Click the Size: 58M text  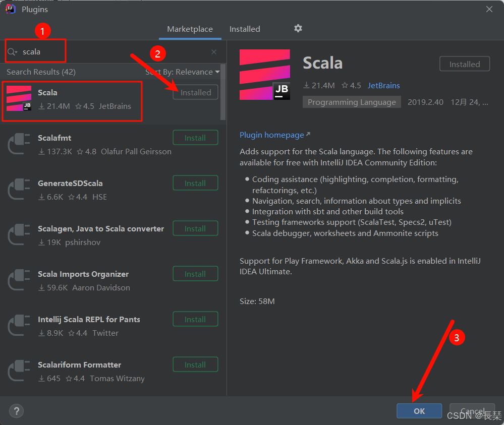[x=257, y=301]
